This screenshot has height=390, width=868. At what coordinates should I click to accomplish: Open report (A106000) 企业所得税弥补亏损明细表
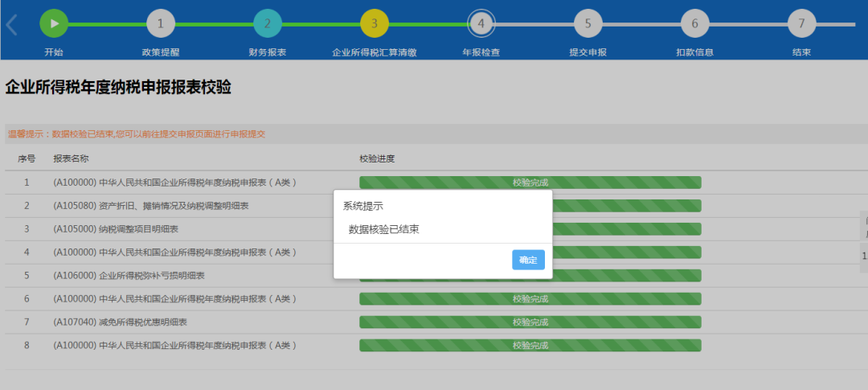[129, 276]
